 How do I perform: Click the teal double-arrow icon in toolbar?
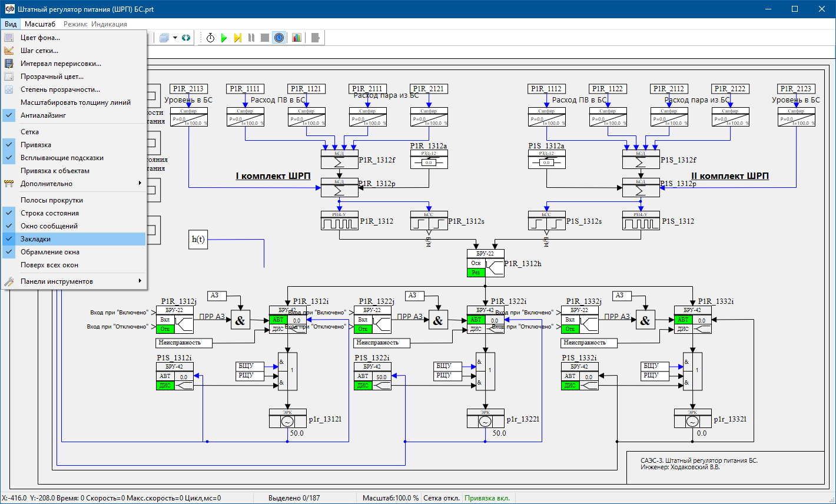(186, 38)
